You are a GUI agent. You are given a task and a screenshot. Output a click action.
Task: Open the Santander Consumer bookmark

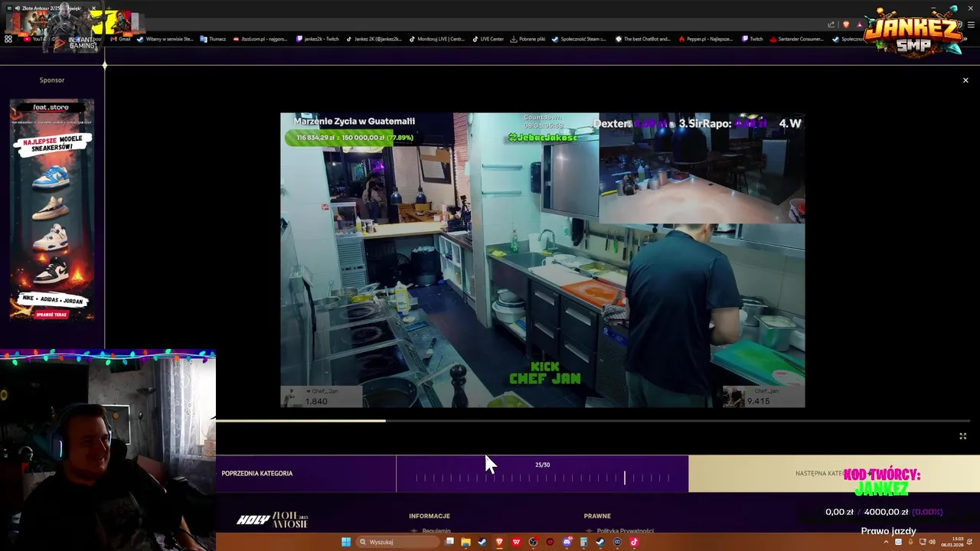tap(796, 39)
